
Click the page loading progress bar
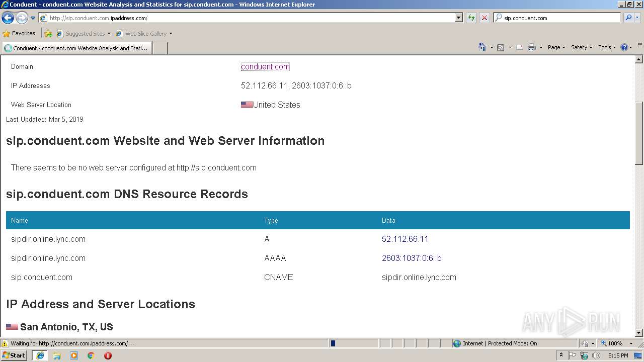[x=354, y=343]
